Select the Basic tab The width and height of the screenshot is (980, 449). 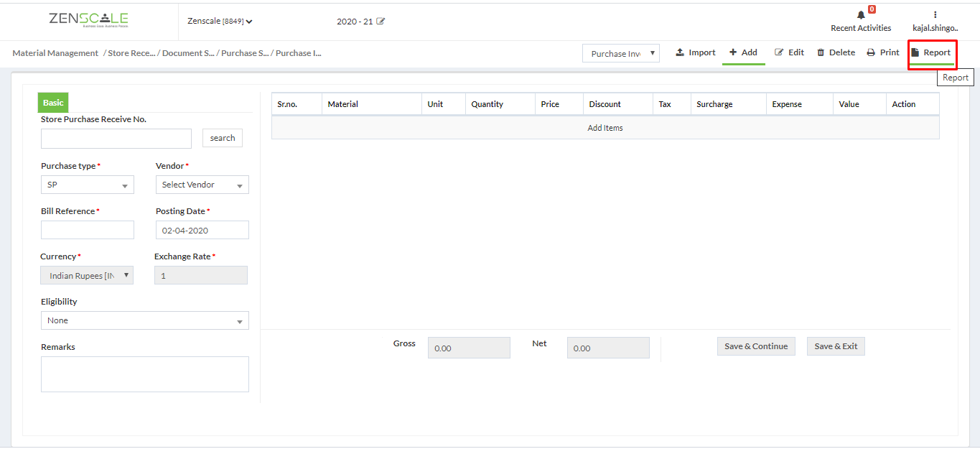[x=53, y=103]
